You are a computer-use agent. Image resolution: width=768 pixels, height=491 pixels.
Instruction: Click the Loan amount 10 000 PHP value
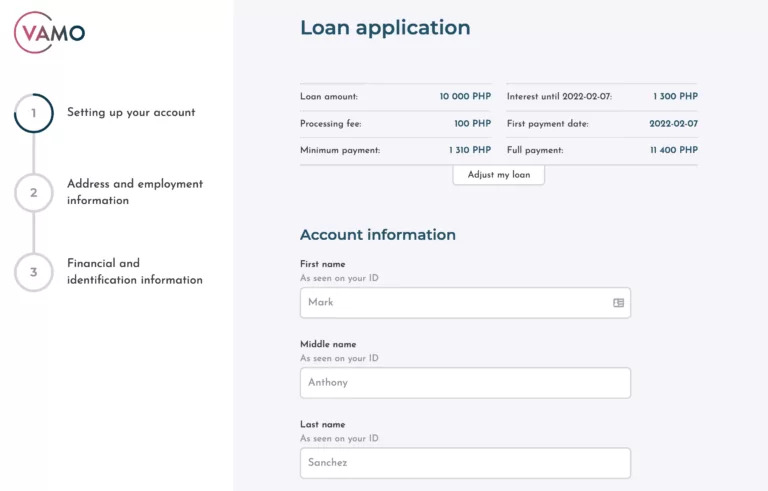click(x=465, y=97)
